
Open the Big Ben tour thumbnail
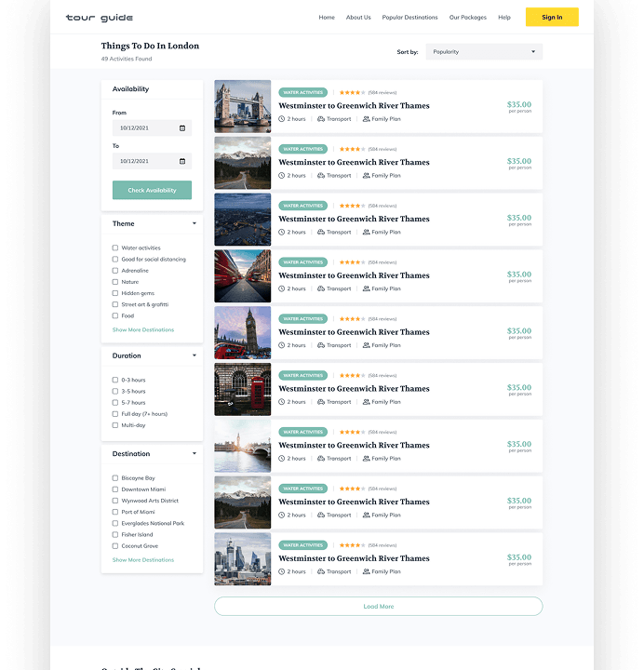click(x=243, y=333)
